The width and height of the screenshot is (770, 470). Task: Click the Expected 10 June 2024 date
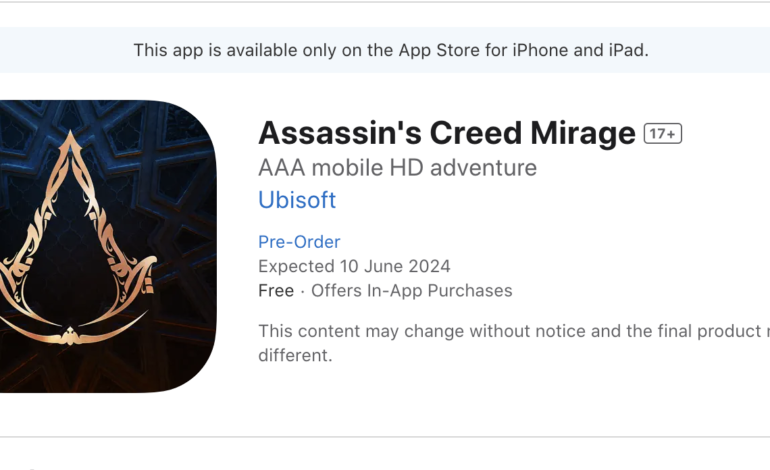click(354, 266)
